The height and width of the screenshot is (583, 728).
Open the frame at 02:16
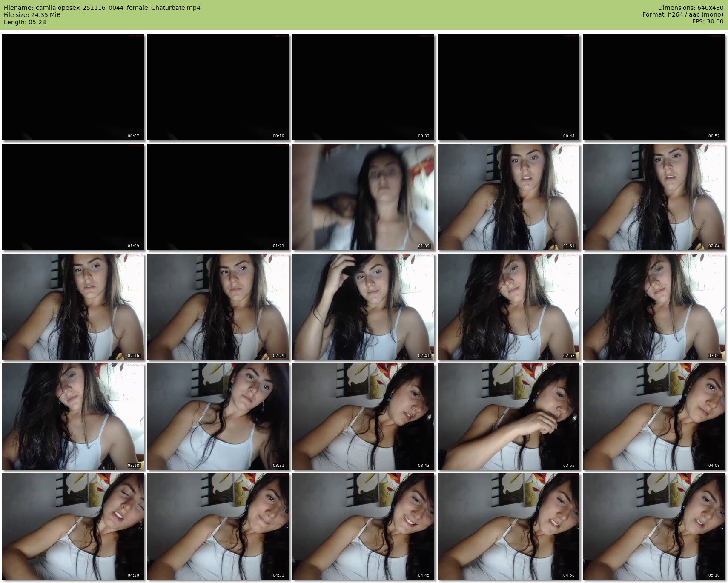click(x=73, y=307)
